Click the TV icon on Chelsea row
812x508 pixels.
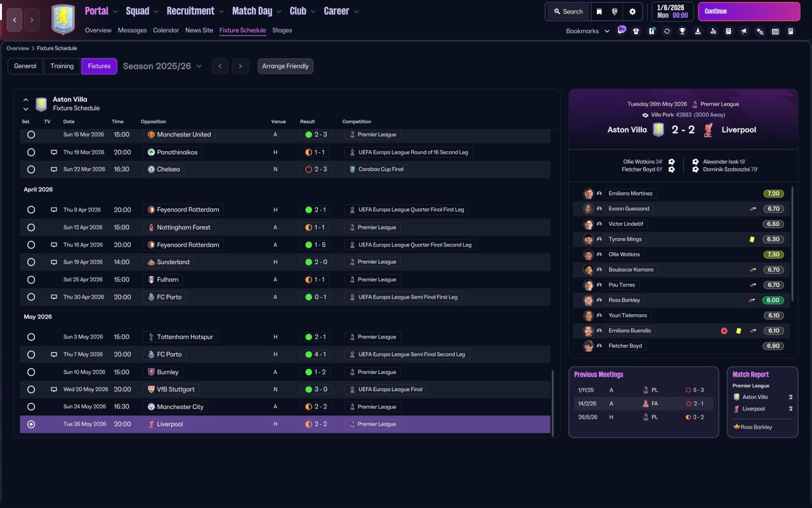pos(54,170)
